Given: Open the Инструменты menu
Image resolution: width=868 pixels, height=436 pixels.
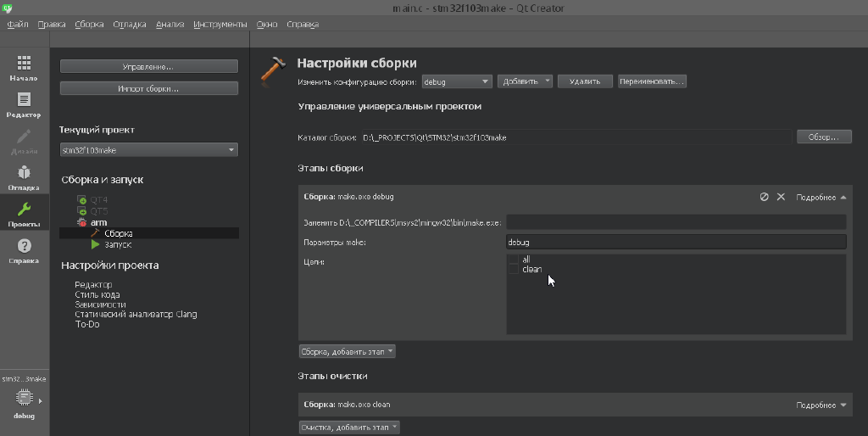Looking at the screenshot, I should coord(220,25).
